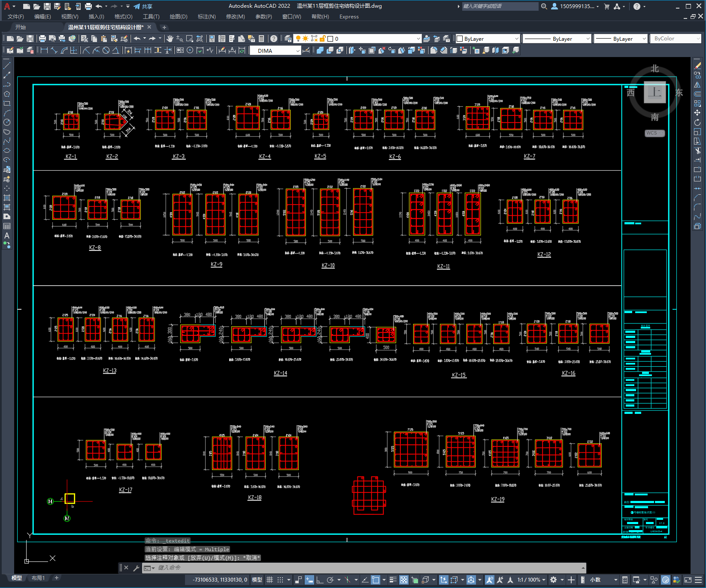Add a new drawing tab

(x=164, y=27)
